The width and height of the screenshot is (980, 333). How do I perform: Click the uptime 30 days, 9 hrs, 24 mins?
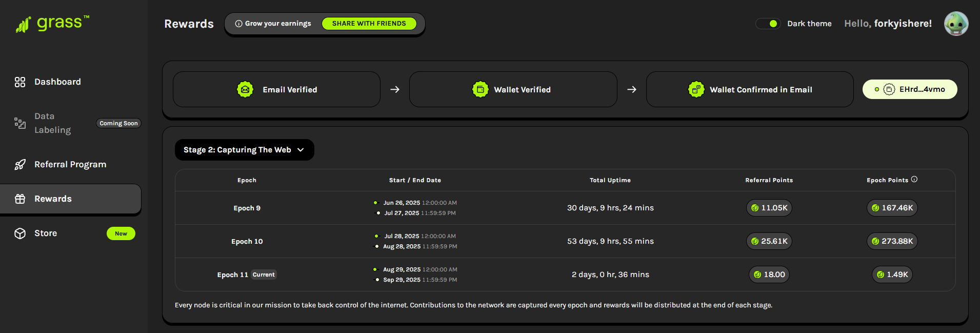pyautogui.click(x=610, y=208)
